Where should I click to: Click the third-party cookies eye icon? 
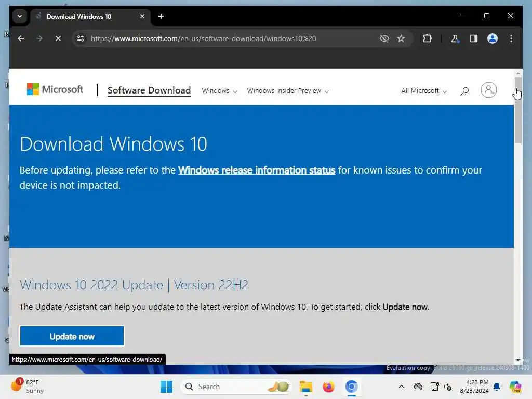click(384, 38)
